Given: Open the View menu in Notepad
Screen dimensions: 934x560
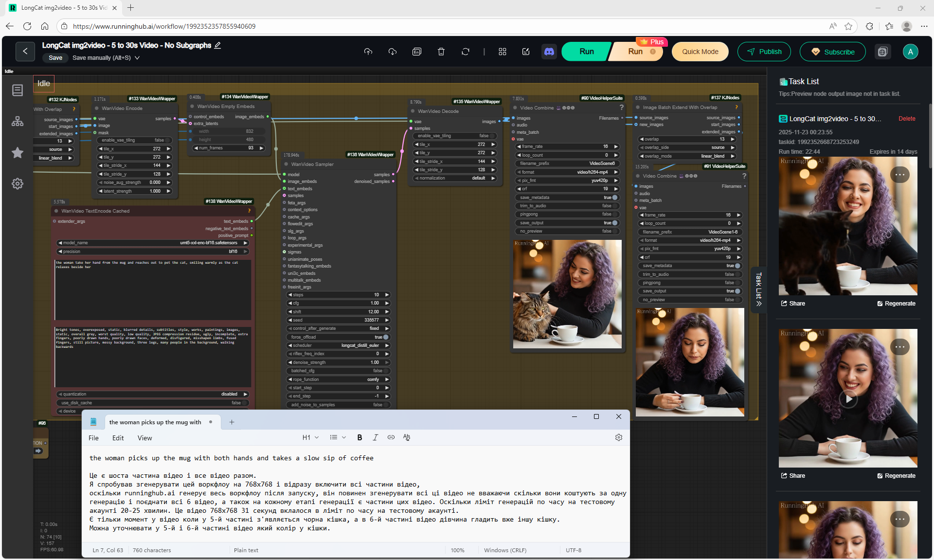Looking at the screenshot, I should point(144,438).
